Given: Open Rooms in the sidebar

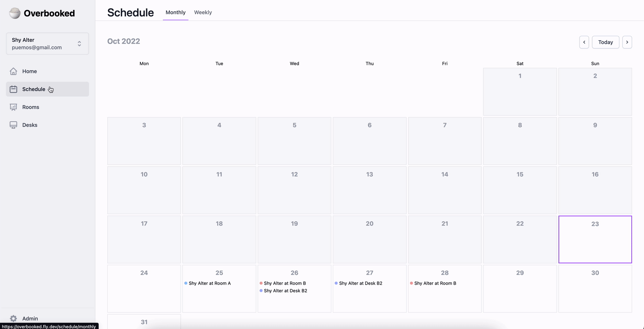Looking at the screenshot, I should click(47, 107).
